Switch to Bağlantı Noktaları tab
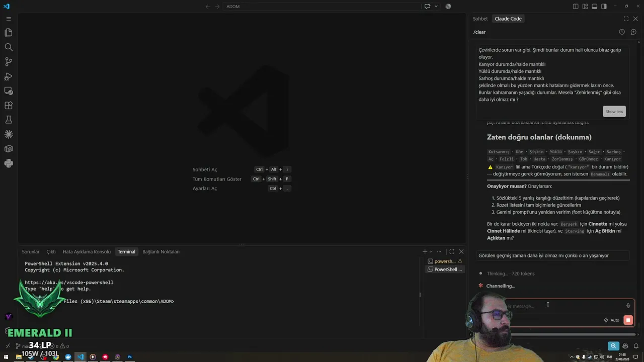Screen dimensions: 644x362 (x=161, y=252)
